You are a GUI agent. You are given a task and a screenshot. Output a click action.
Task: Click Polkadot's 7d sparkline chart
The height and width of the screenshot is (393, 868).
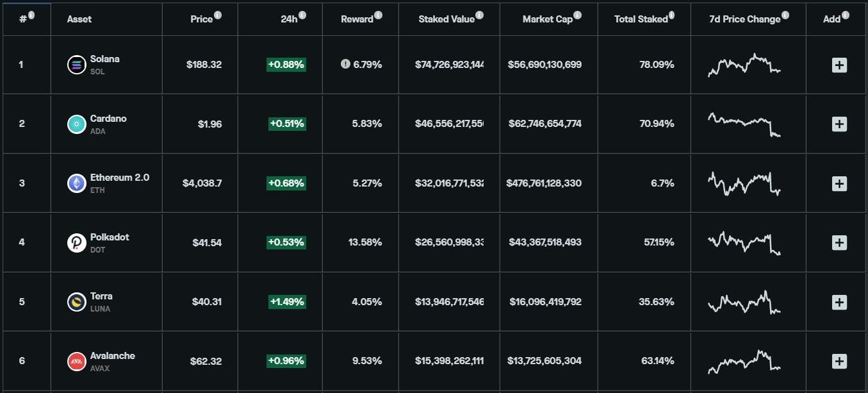pos(743,242)
